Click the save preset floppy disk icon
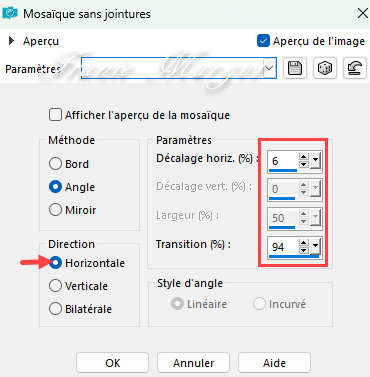 click(294, 68)
